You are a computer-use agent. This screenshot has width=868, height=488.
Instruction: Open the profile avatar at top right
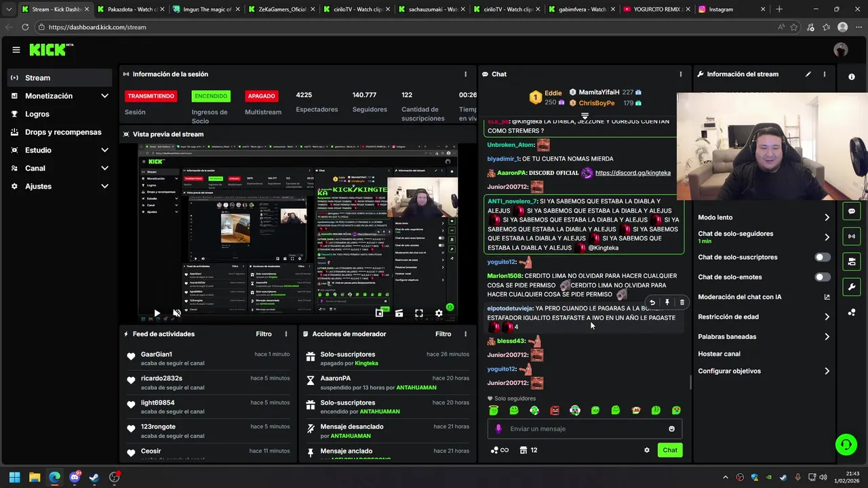pyautogui.click(x=841, y=49)
